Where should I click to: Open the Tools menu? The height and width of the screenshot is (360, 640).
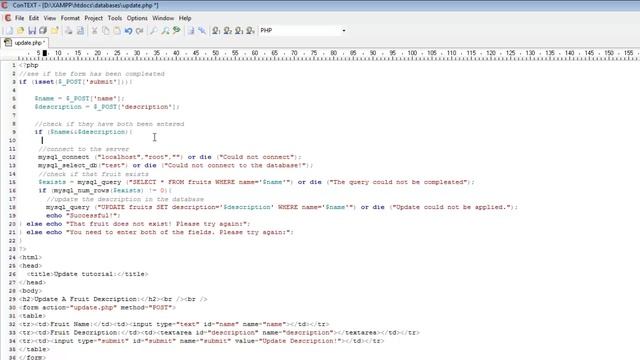point(115,18)
